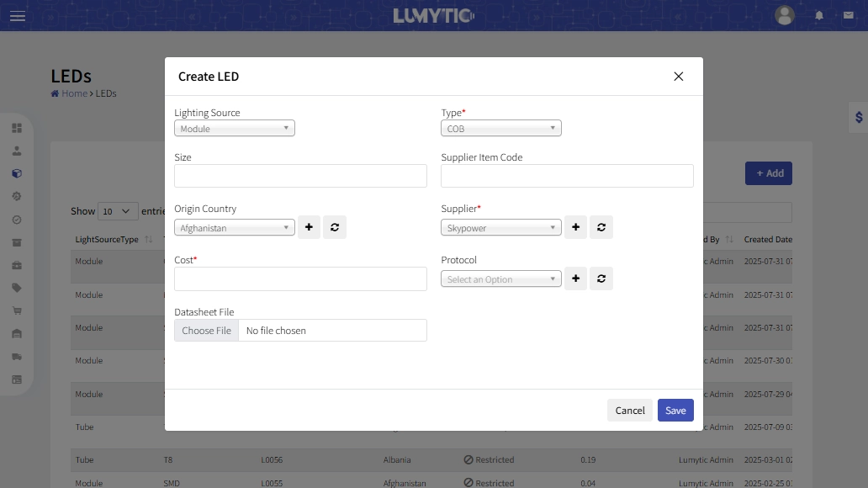Click the user profile avatar
The image size is (868, 488).
785,15
